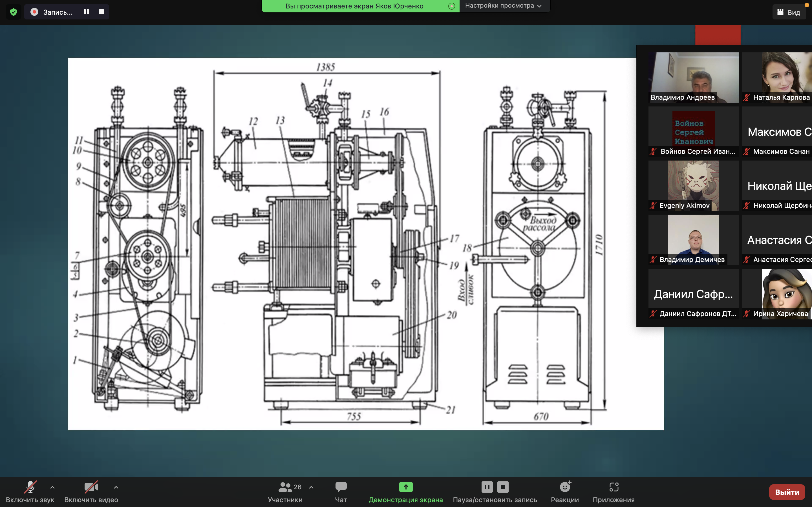This screenshot has height=507, width=812.
Task: Open the Чат chat panel
Action: 341,492
